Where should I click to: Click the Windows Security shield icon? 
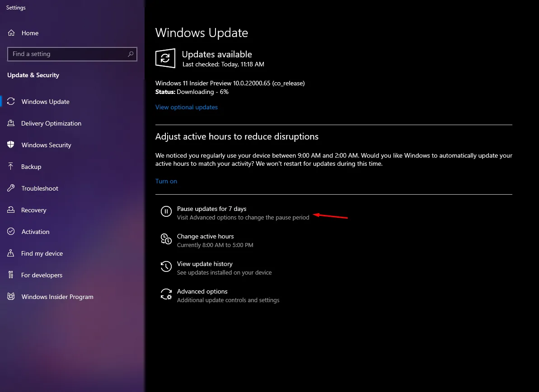[11, 145]
